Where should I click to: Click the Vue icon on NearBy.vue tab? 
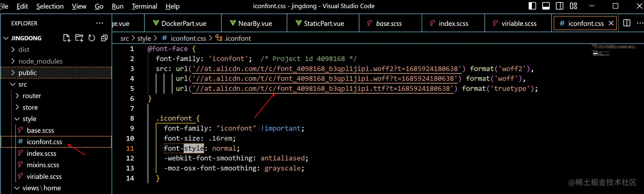pos(233,23)
